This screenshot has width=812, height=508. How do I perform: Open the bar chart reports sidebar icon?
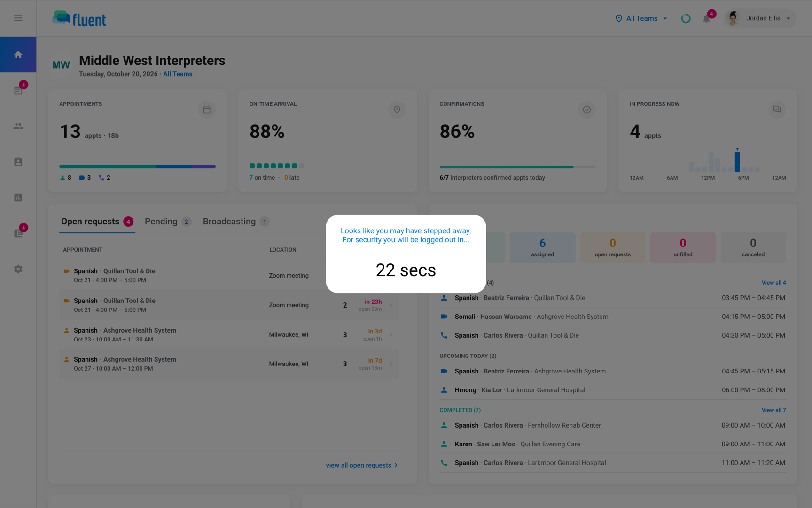coord(18,198)
